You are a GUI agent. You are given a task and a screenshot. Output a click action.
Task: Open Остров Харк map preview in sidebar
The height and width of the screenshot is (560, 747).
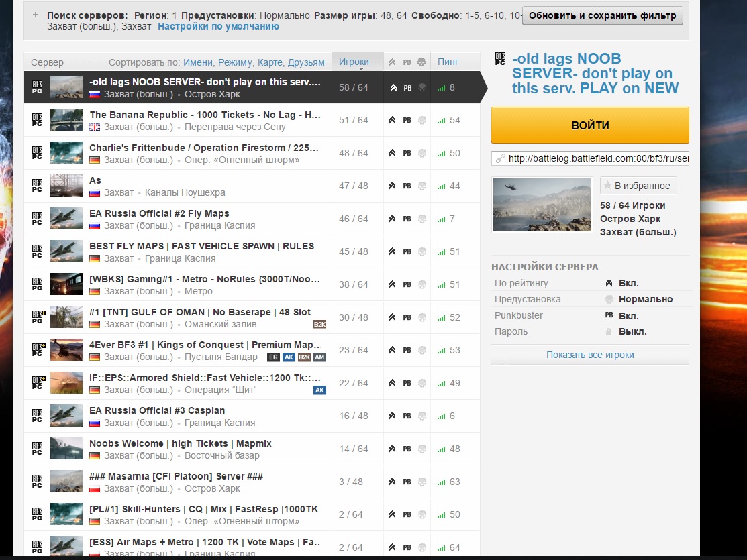(542, 205)
